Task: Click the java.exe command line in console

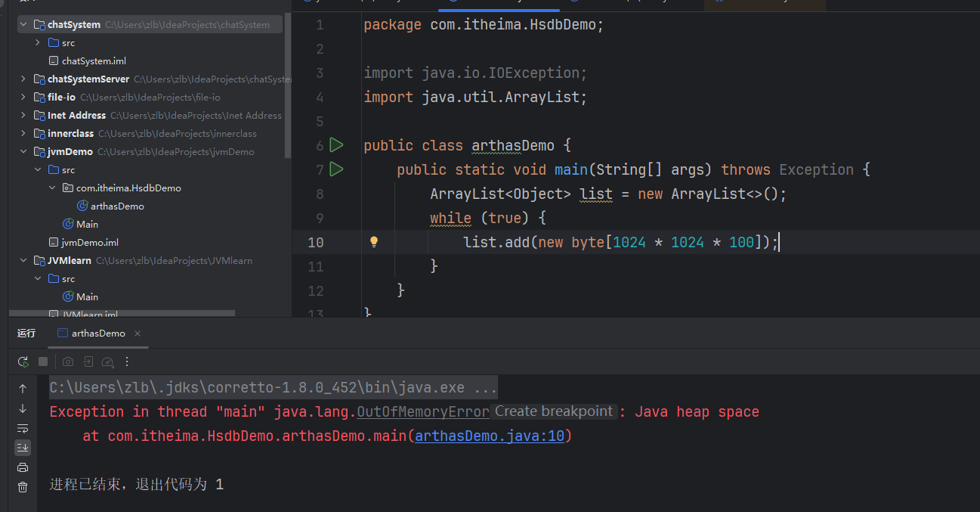Action: [274, 388]
